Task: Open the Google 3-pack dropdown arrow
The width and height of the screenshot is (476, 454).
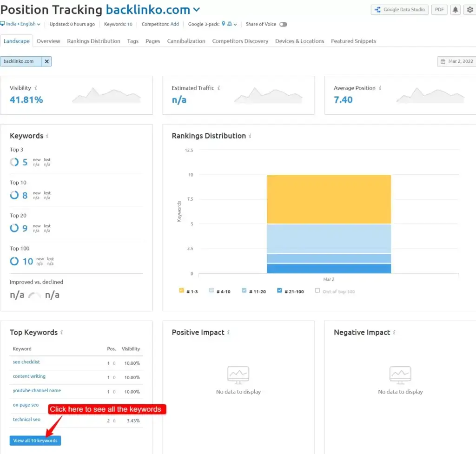Action: 236,24
